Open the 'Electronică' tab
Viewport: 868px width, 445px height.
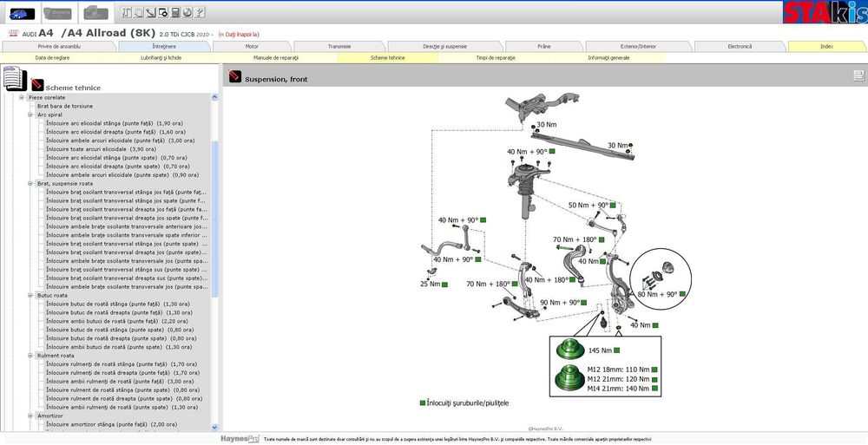[x=740, y=47]
